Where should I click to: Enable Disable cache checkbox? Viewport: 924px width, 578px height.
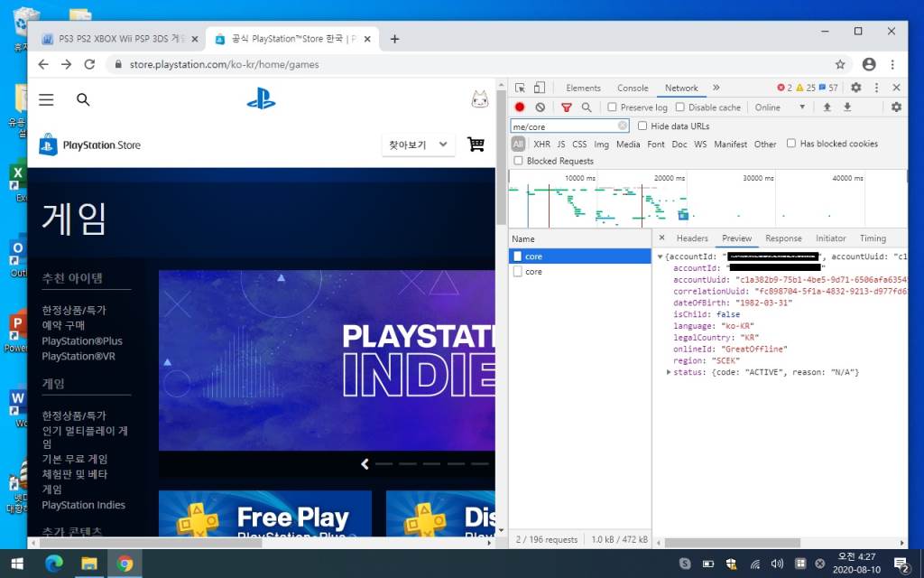680,107
